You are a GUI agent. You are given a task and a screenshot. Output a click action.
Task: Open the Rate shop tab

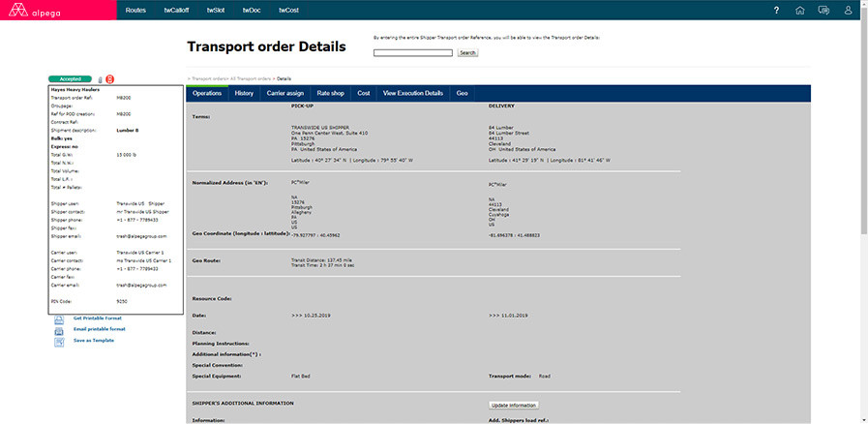click(x=331, y=93)
